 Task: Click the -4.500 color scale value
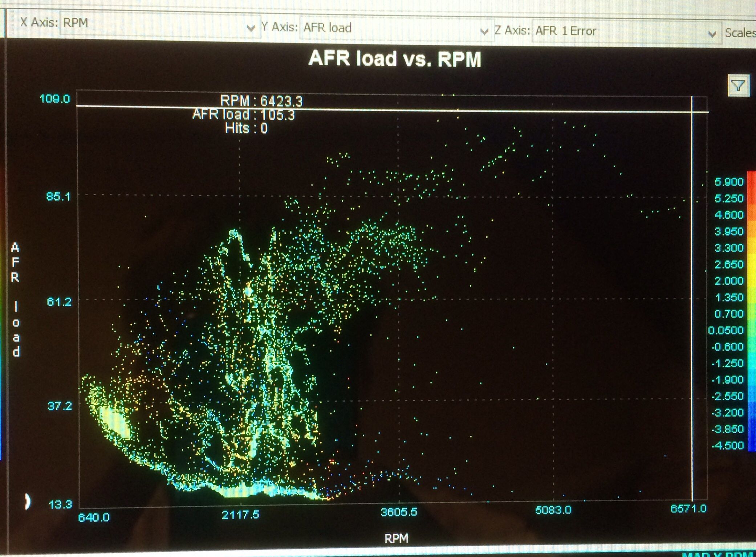point(727,445)
